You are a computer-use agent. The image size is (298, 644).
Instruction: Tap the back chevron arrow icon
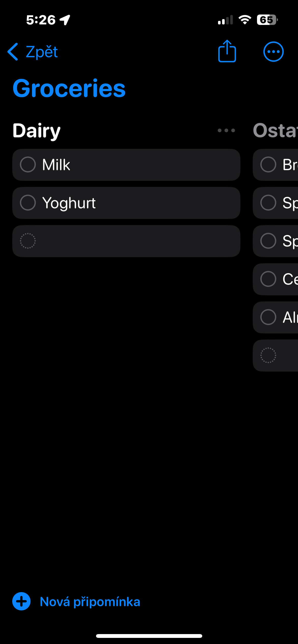point(13,52)
